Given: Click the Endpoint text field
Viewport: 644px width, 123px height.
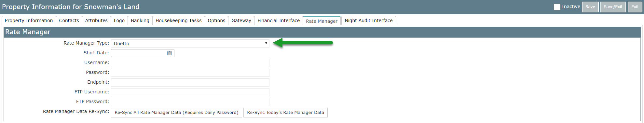Looking at the screenshot, I should [190, 82].
